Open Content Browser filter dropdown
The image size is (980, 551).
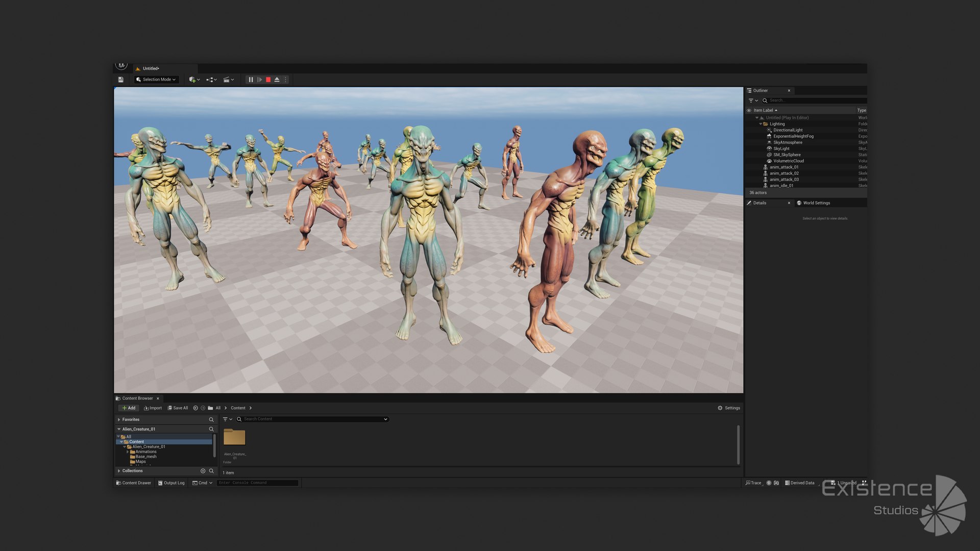[x=228, y=419]
